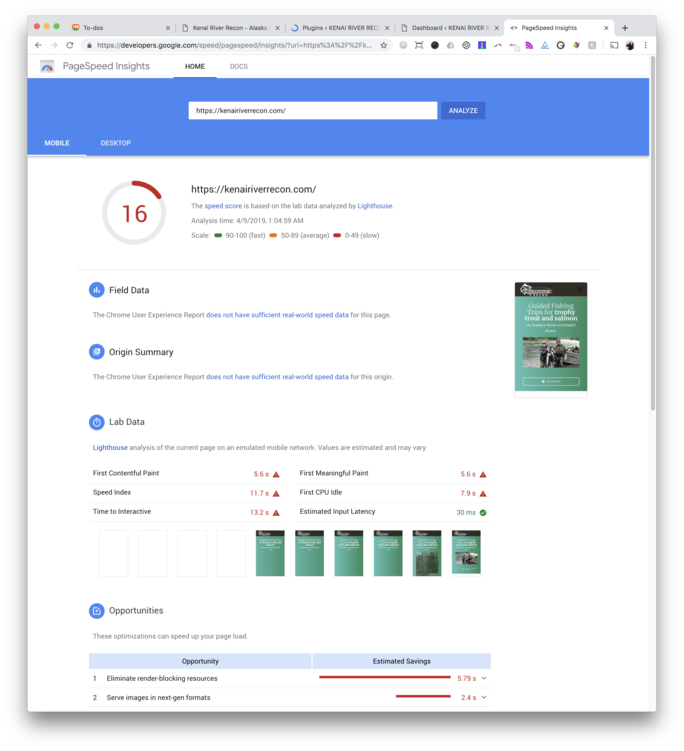This screenshot has height=751, width=684.
Task: Reload the page with refresh icon
Action: [x=70, y=45]
